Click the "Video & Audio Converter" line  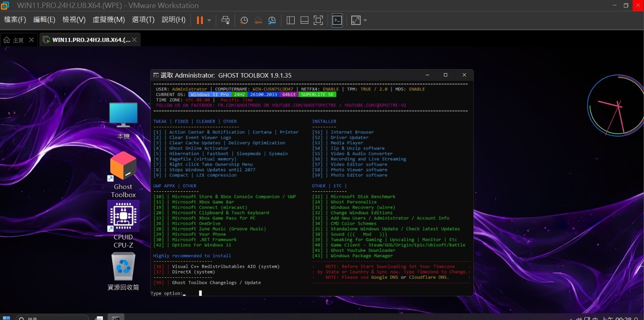361,154
